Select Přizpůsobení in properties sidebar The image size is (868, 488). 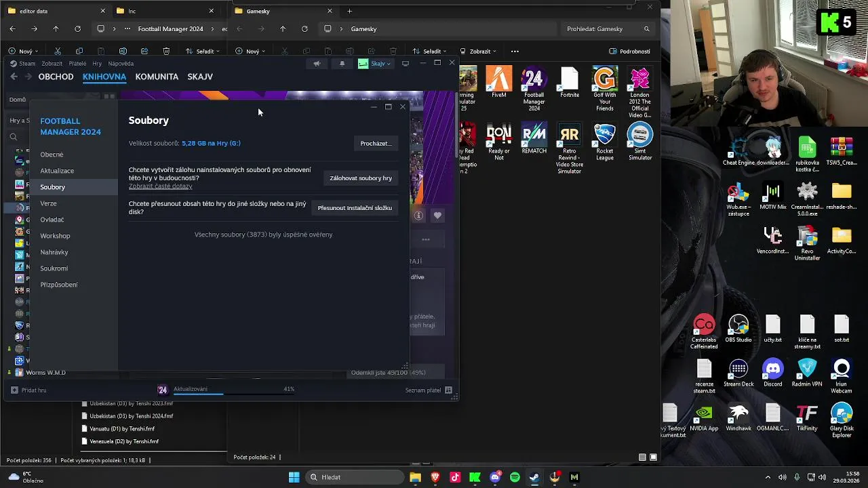click(75, 285)
